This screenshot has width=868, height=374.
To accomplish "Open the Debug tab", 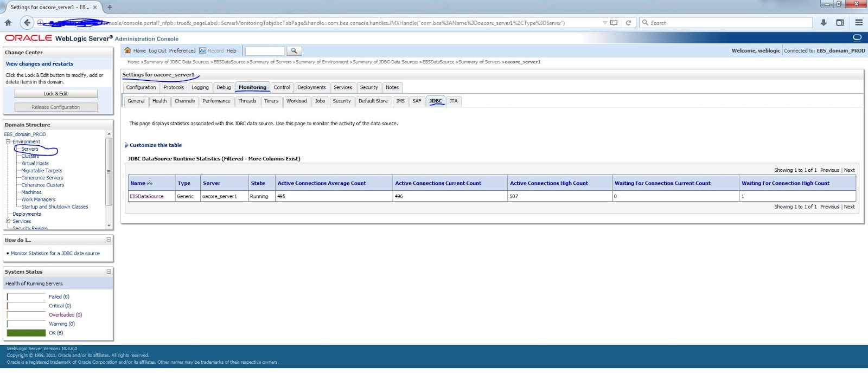I will click(224, 87).
